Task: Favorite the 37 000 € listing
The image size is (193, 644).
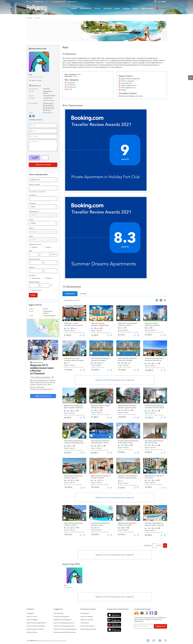Action: 84,335
